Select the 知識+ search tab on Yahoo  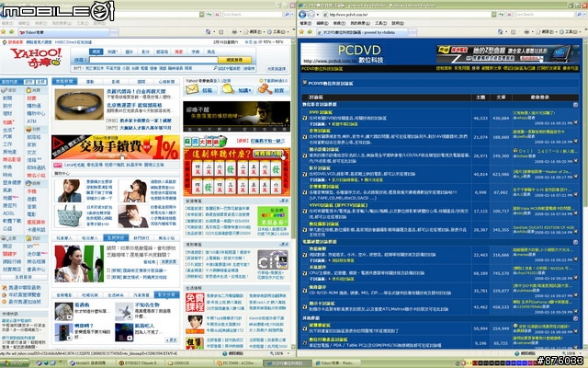(x=112, y=52)
